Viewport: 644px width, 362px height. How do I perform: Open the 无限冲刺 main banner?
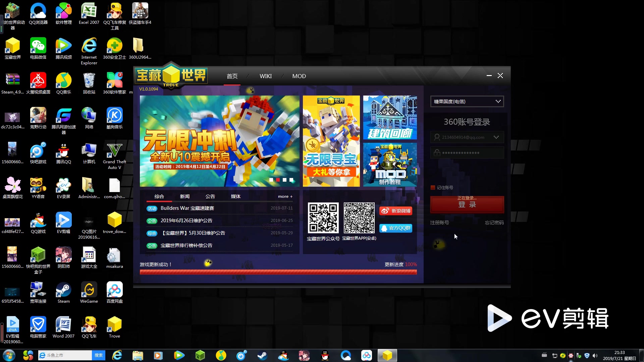click(219, 141)
